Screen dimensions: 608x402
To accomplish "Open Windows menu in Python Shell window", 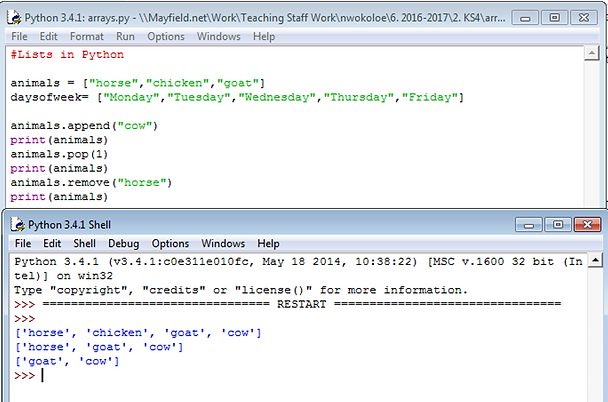I will point(223,243).
